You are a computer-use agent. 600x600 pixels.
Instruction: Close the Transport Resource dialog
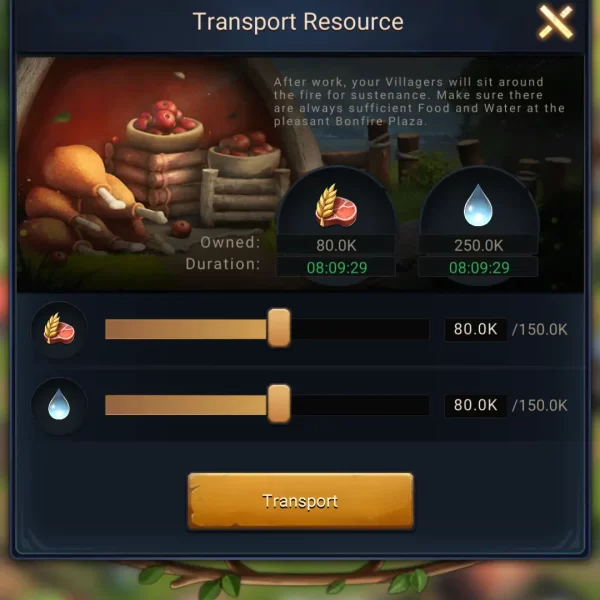[x=556, y=22]
